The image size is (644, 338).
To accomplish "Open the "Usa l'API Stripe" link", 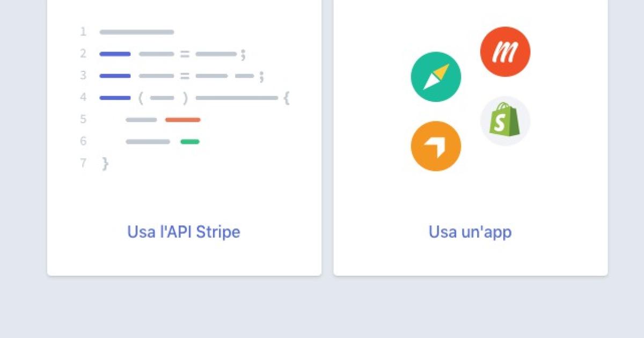I will 184,232.
